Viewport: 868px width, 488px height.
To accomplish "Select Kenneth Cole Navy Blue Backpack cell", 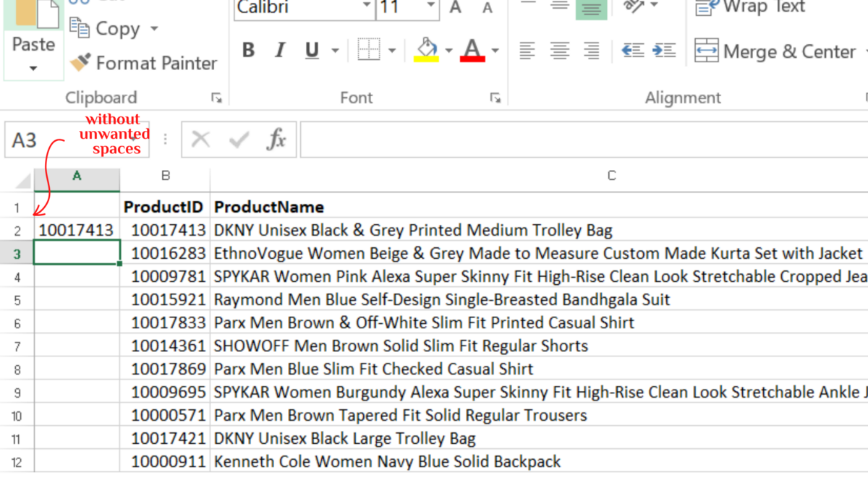I will [539, 462].
